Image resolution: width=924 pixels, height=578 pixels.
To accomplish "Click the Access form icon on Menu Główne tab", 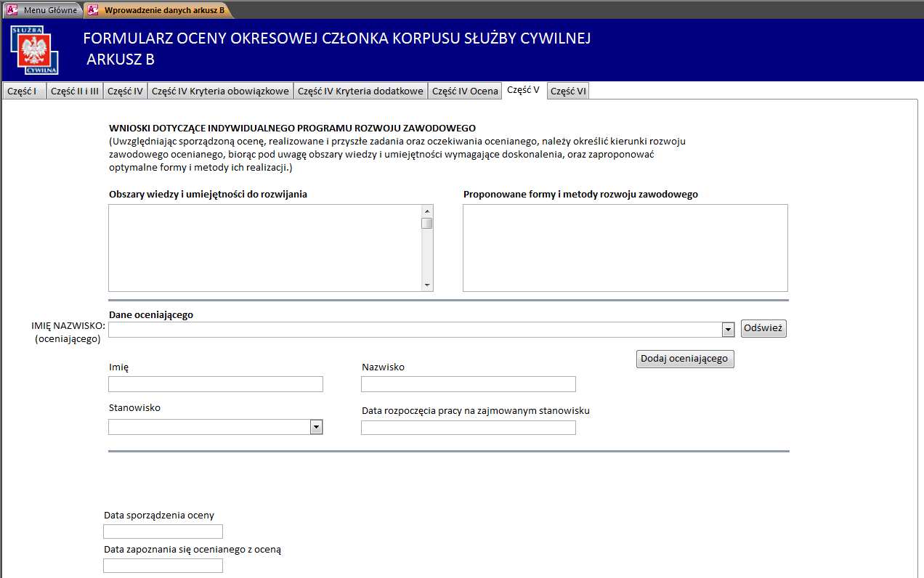I will pyautogui.click(x=12, y=10).
